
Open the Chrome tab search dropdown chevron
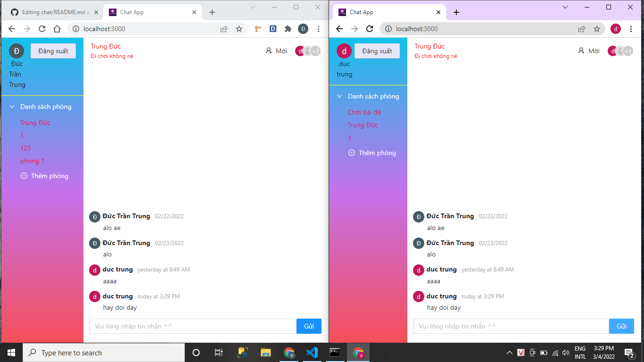[x=253, y=7]
